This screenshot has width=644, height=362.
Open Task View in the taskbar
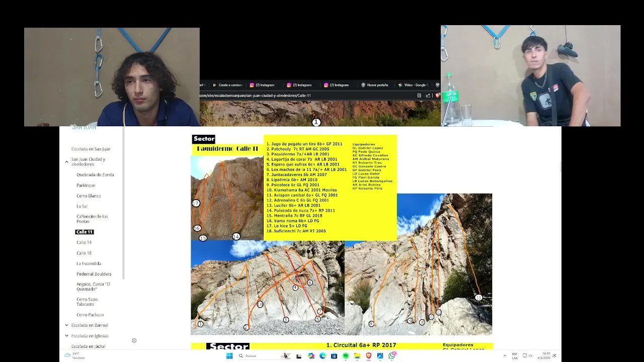point(299,356)
